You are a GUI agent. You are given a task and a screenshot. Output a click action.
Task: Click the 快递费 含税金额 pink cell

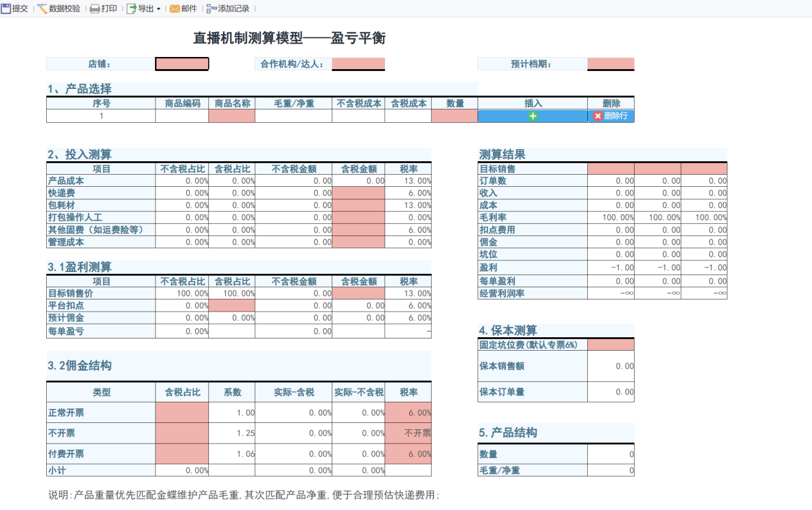[x=358, y=193]
